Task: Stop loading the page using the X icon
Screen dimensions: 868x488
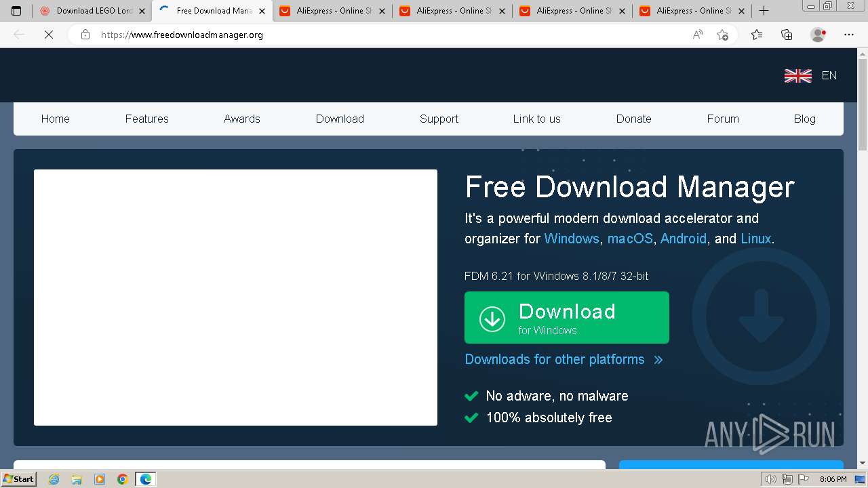Action: click(x=49, y=35)
